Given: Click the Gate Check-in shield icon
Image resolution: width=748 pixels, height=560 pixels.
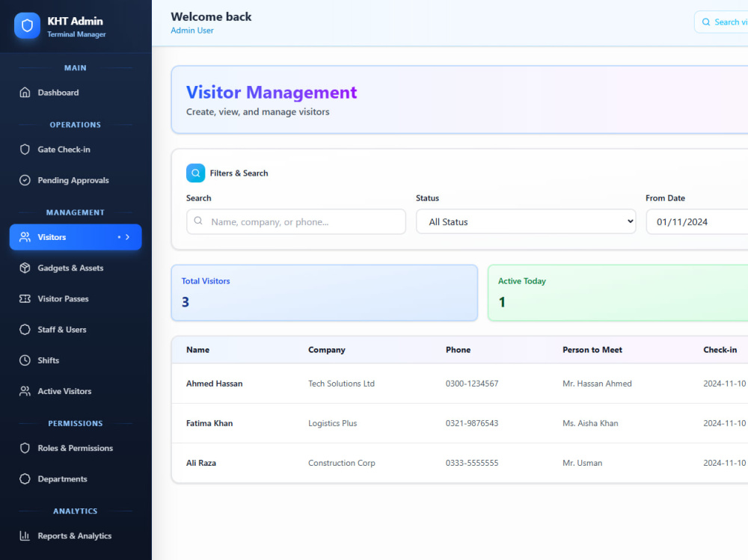Looking at the screenshot, I should coord(25,150).
